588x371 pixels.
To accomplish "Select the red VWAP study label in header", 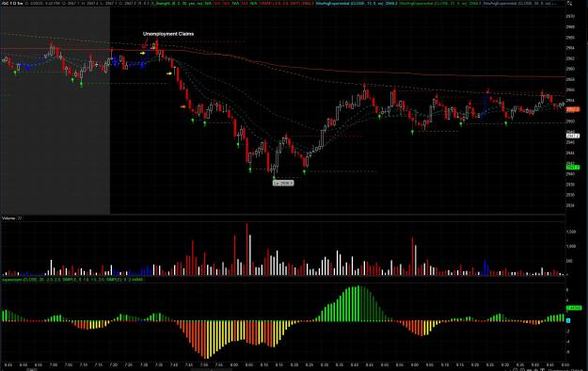I will [287, 4].
